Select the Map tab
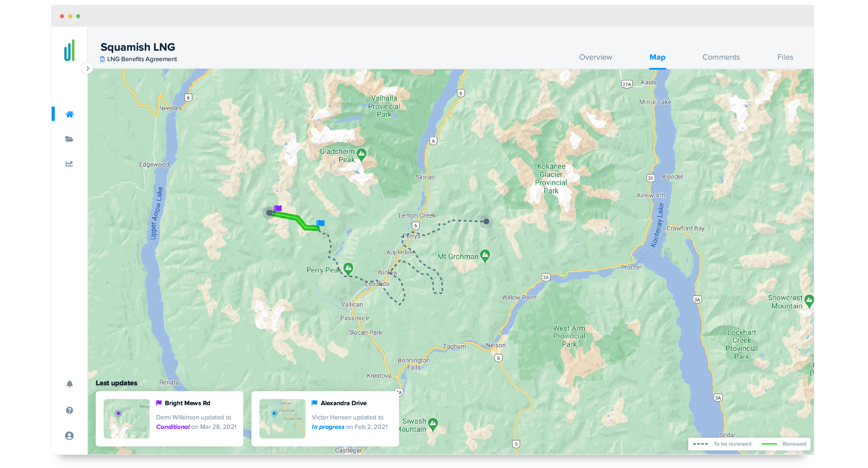This screenshot has width=868, height=468. (x=657, y=57)
